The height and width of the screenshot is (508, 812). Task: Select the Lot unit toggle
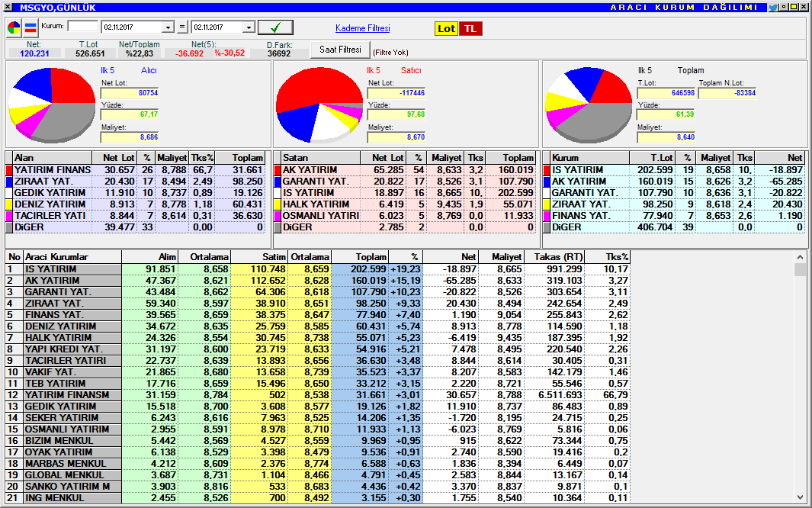(446, 29)
